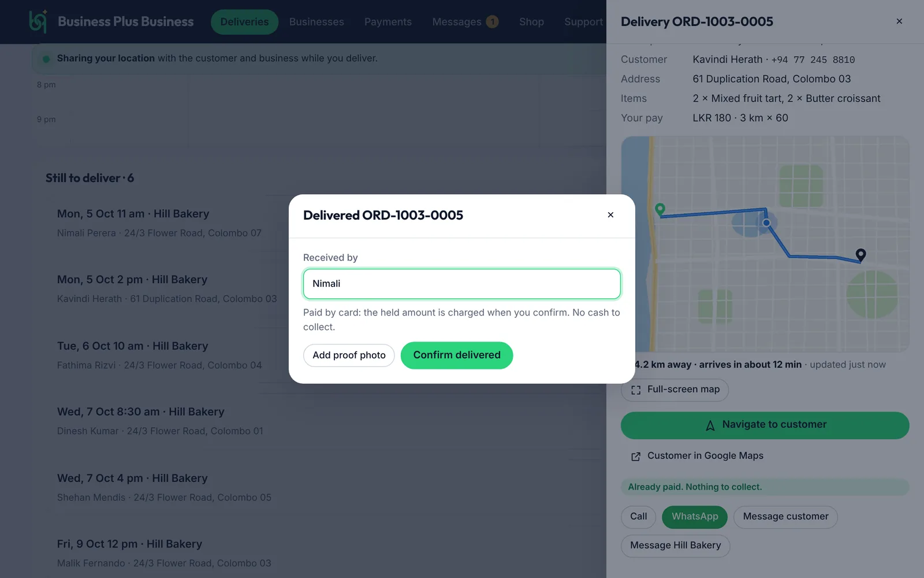
Task: Focus the Received by input field
Action: [x=462, y=284]
